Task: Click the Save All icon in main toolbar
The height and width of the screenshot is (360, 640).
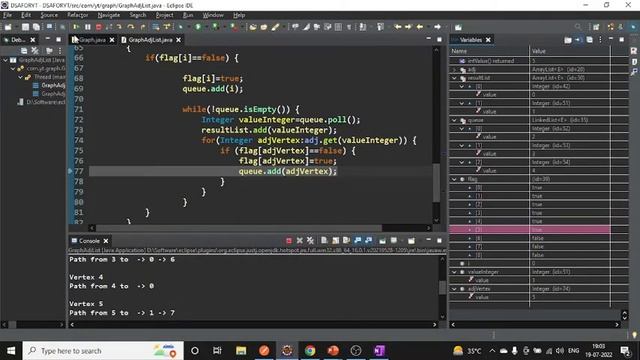Action: [36, 27]
